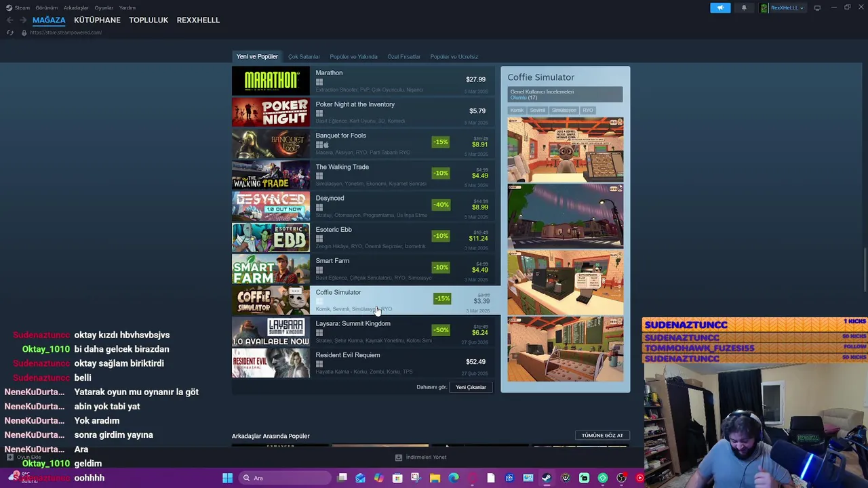Open the Resident Evil Requiem row

coord(363,363)
